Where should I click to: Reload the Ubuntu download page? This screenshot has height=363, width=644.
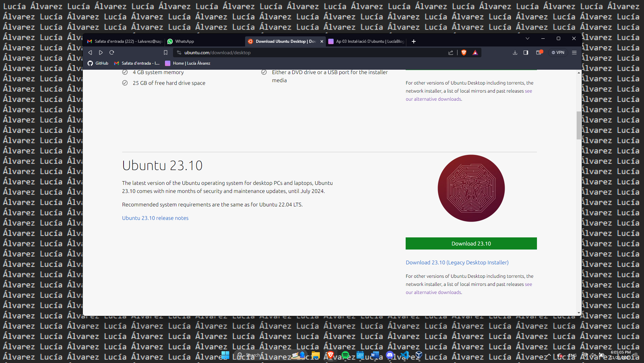coord(112,53)
